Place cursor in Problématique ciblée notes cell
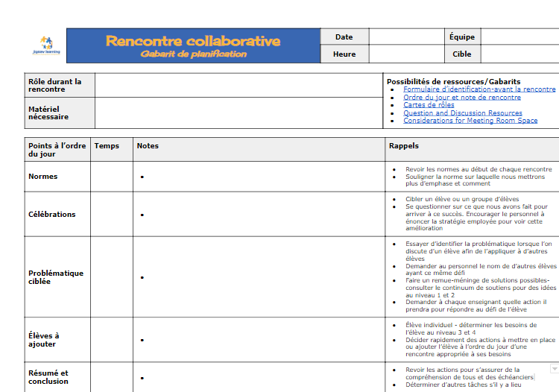Screen dimensions: 559x392 pyautogui.click(x=261, y=277)
